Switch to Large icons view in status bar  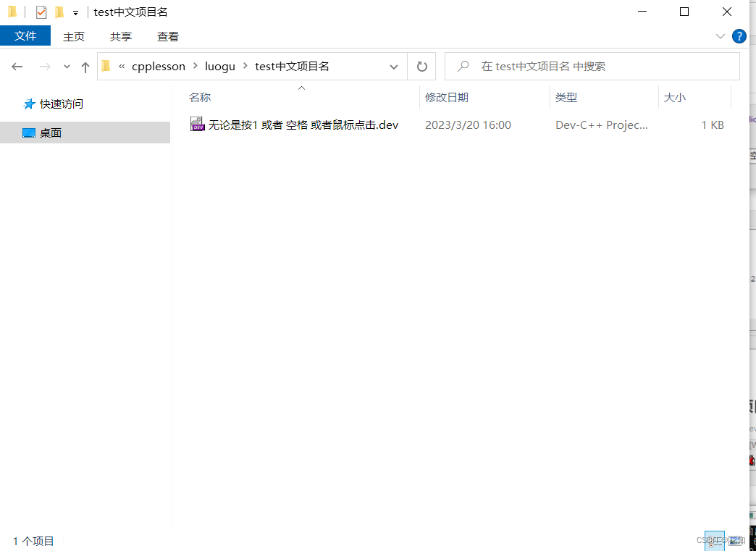click(x=735, y=540)
